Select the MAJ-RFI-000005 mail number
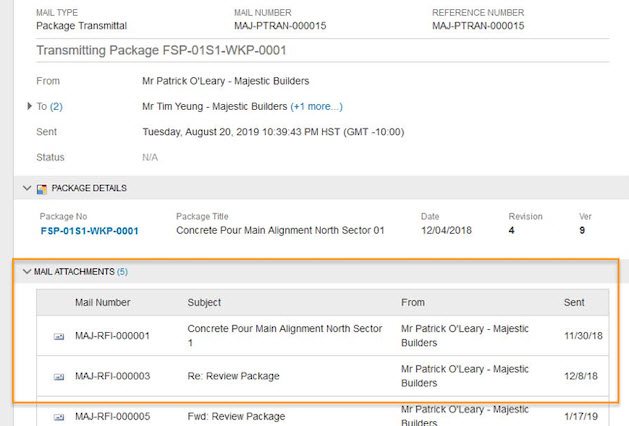Image resolution: width=629 pixels, height=426 pixels. click(x=113, y=416)
